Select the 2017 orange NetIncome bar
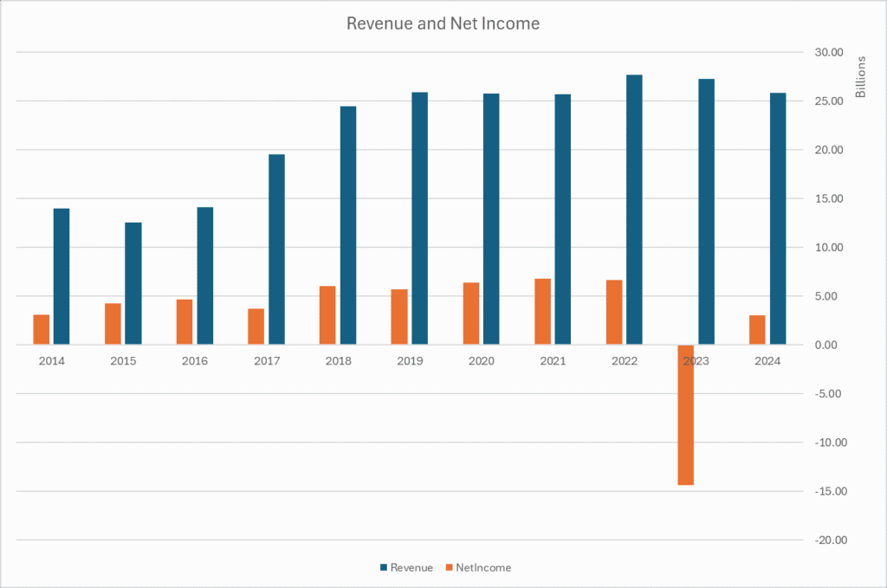Viewport: 887px width, 588px height. (256, 326)
